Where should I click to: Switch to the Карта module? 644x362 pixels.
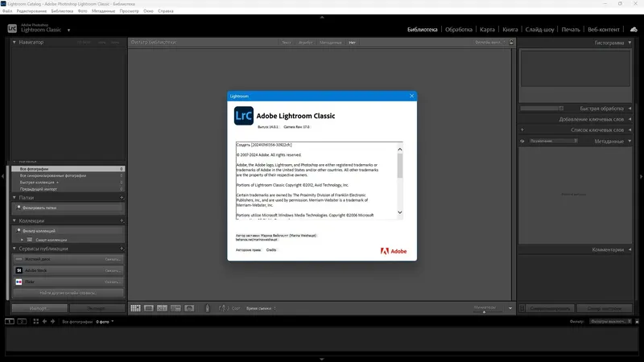487,30
